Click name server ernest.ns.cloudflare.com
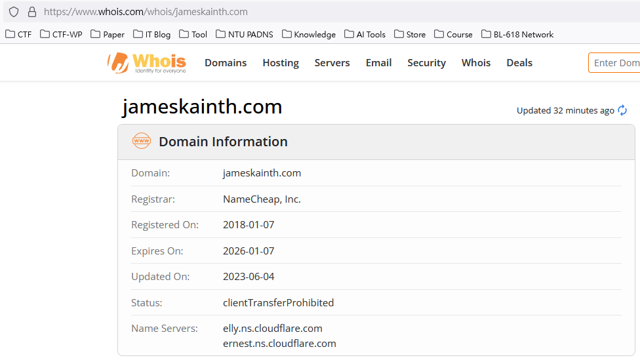Screen dimensions: 640x364 tap(279, 344)
